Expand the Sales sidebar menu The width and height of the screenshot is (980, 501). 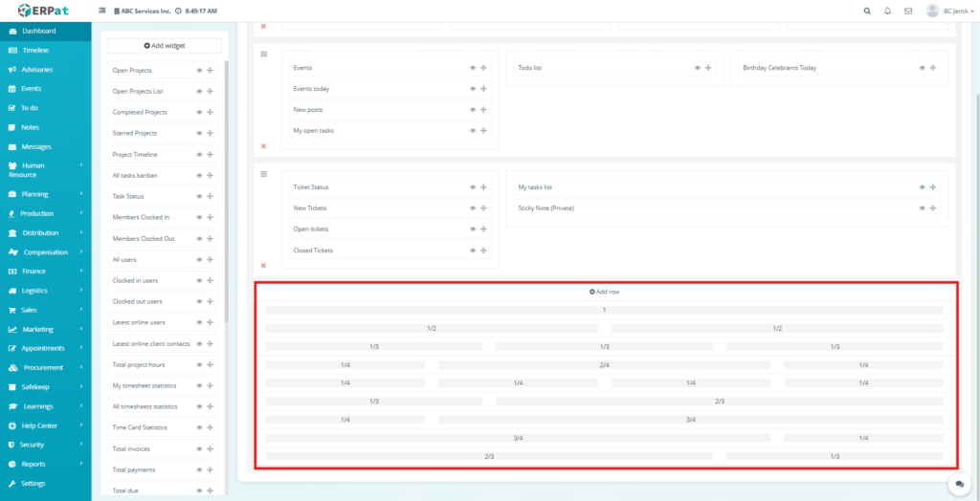pos(46,310)
